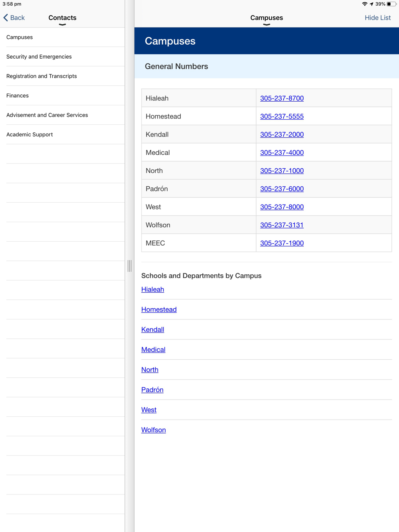
Task: Click the split-view divider handle
Action: [x=130, y=266]
